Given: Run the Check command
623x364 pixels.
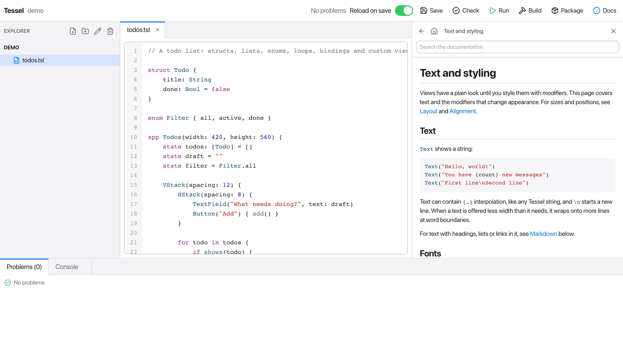Looking at the screenshot, I should click(x=466, y=11).
